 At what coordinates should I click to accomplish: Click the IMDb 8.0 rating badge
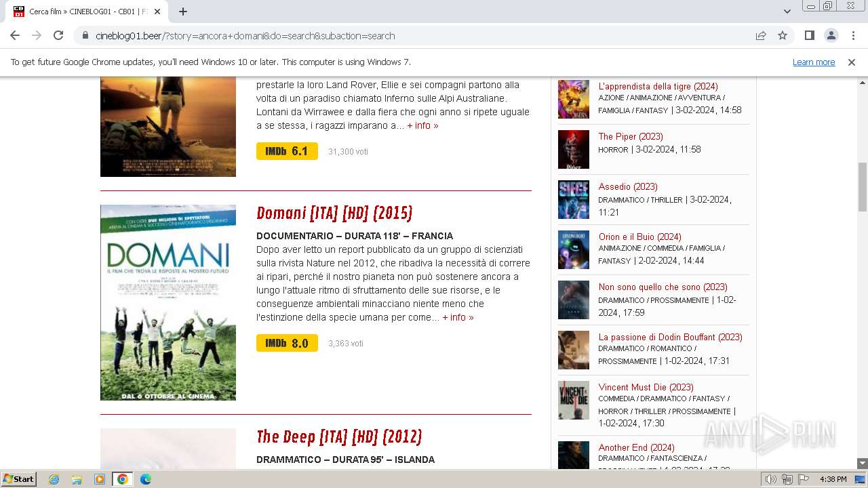click(287, 343)
